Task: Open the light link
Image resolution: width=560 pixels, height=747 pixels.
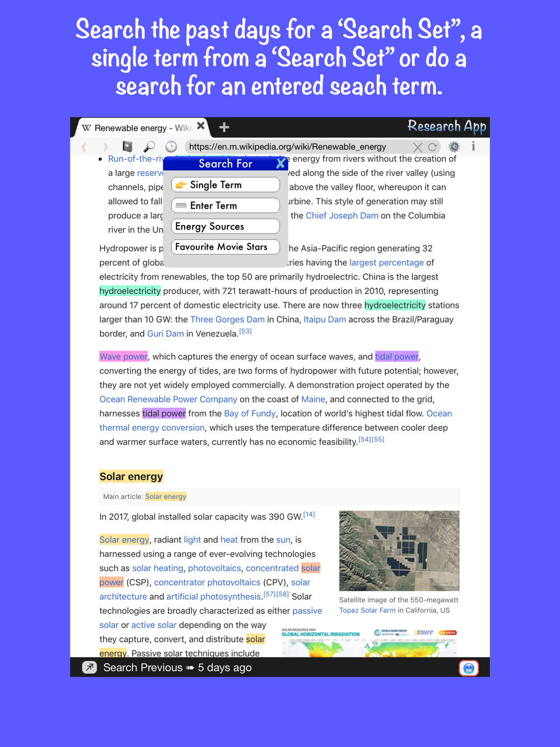Action: pyautogui.click(x=192, y=540)
